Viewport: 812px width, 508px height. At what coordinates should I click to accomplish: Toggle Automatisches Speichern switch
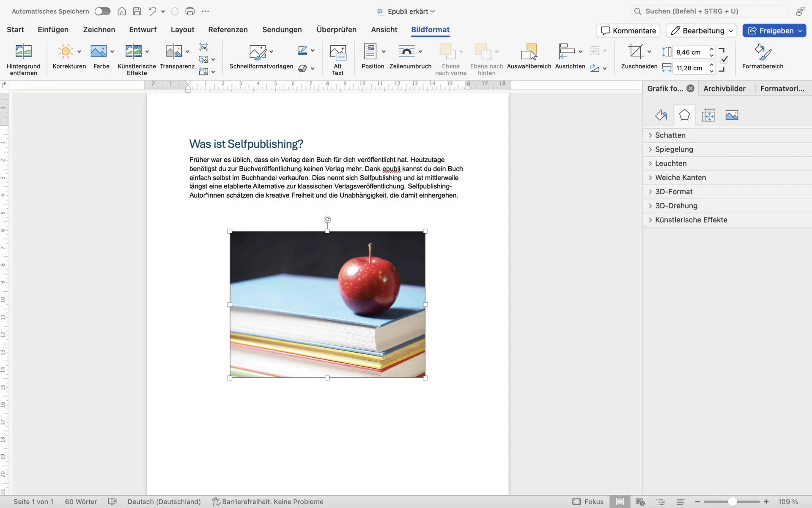tap(102, 11)
